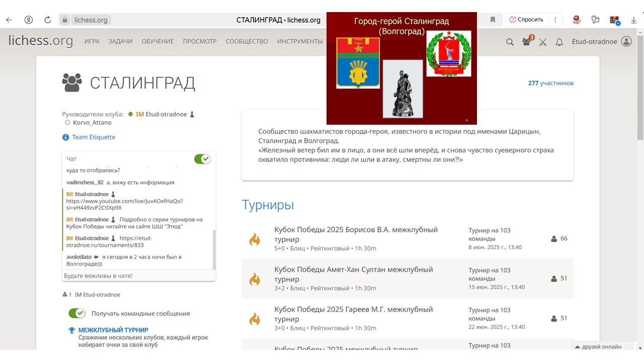Click the page vertical scrollbar

640,88
